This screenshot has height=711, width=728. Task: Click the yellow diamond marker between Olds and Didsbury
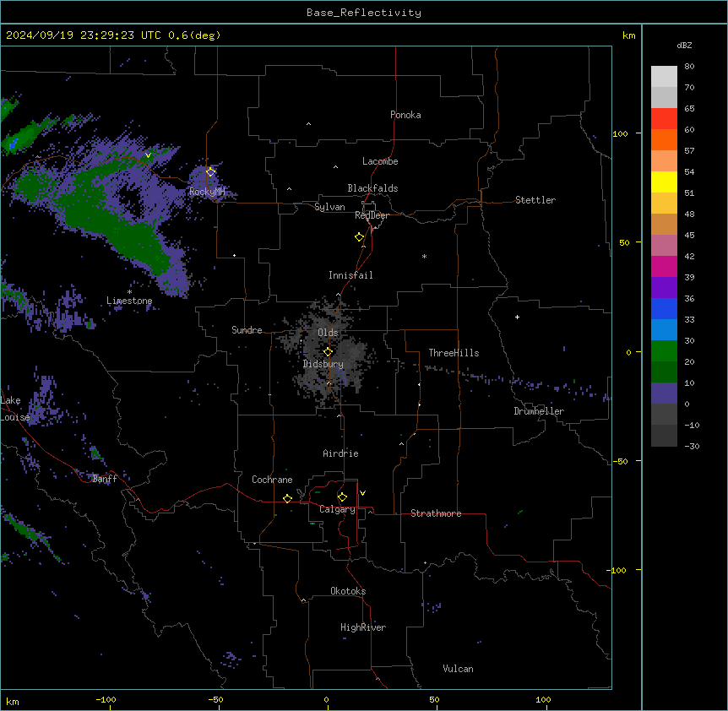(x=328, y=352)
